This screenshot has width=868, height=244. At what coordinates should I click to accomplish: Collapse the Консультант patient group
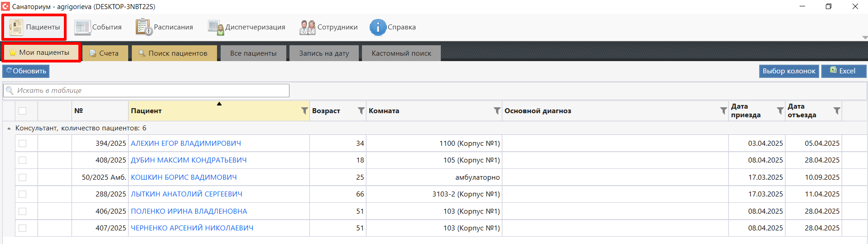tap(9, 129)
